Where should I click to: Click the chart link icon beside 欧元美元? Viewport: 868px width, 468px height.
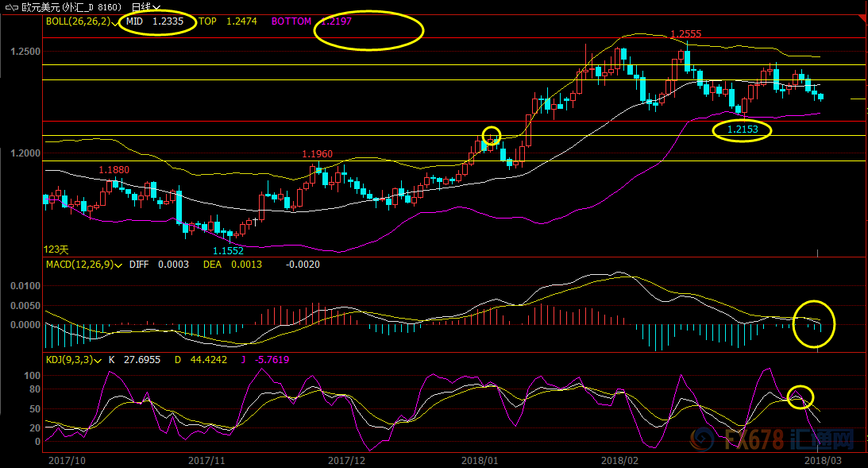(x=11, y=6)
